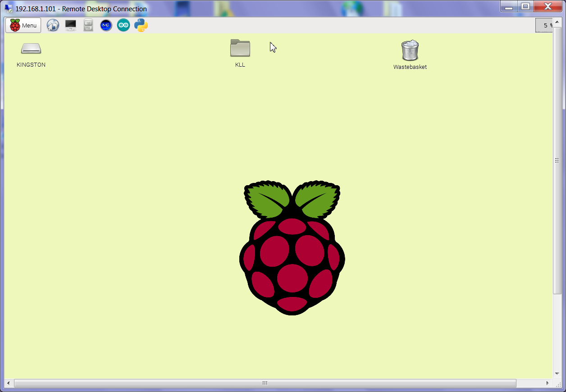Close the Remote Desktop Connection window

(x=548, y=6)
